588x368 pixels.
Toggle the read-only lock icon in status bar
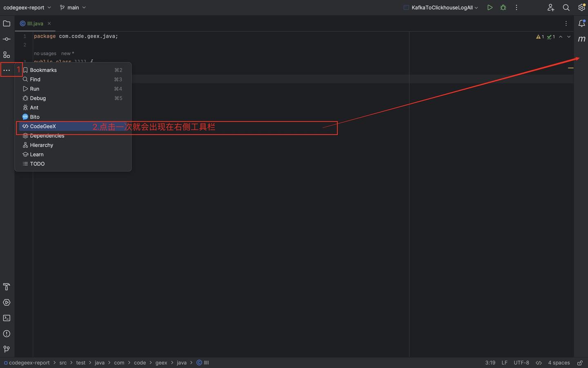580,363
